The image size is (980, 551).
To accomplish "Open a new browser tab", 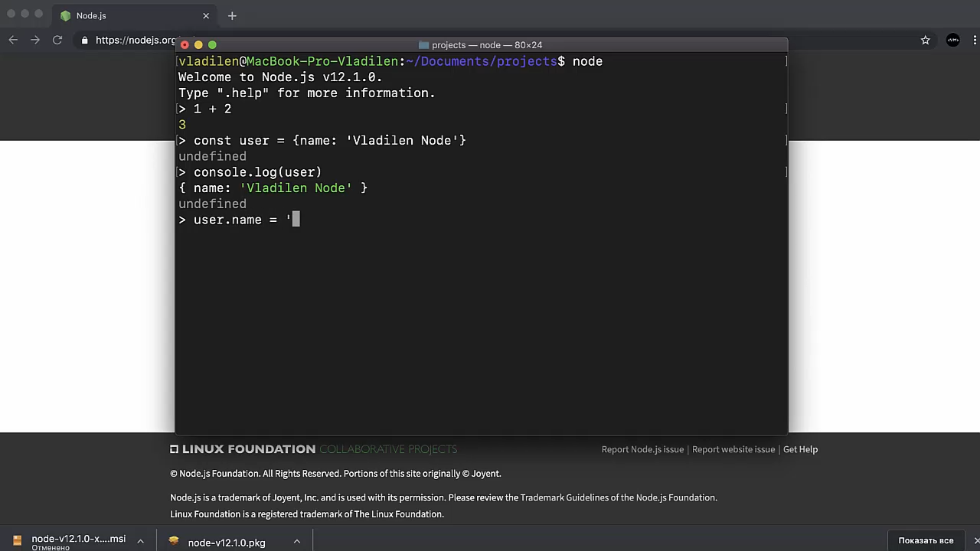I will click(232, 15).
